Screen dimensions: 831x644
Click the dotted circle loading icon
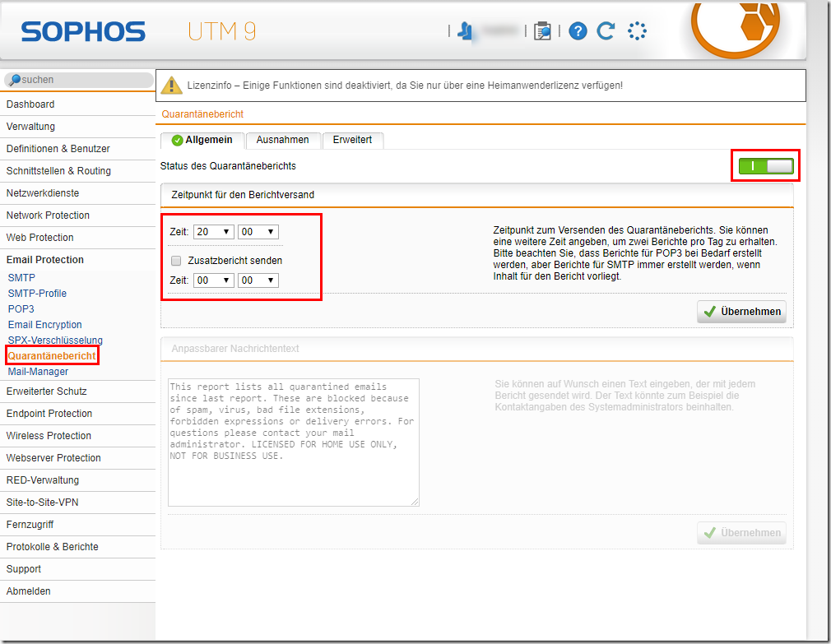(x=637, y=31)
